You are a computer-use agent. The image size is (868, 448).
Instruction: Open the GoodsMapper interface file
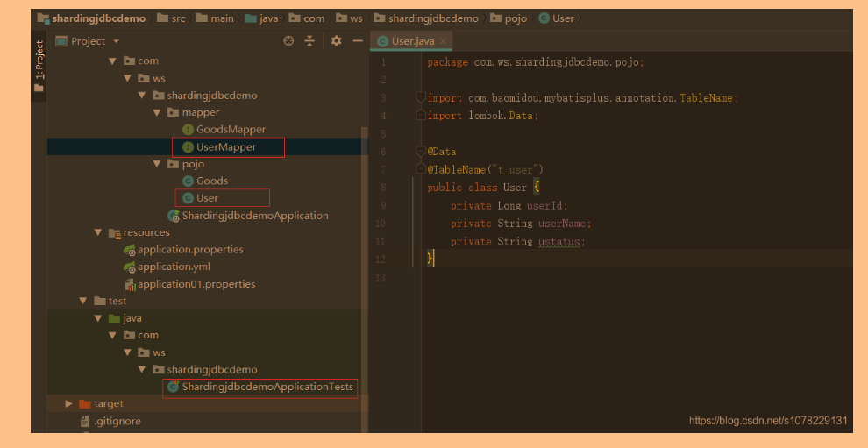click(x=230, y=130)
